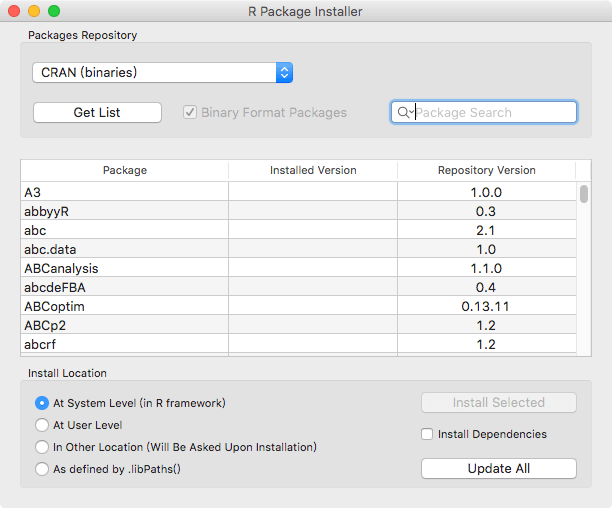Select In Other Location radio button

42,447
